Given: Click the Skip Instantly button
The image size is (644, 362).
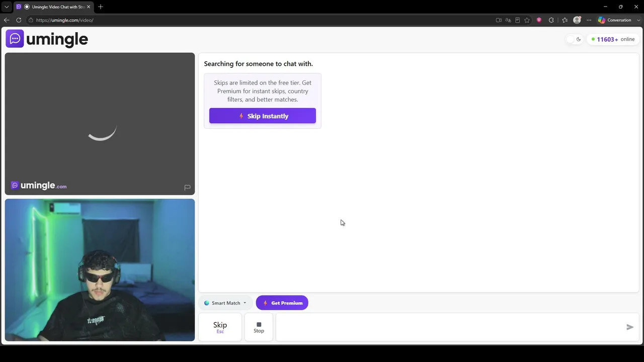Looking at the screenshot, I should coord(263,116).
